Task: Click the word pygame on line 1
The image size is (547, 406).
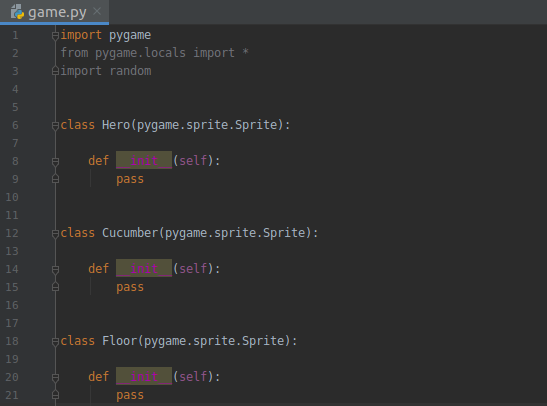Action: 130,36
